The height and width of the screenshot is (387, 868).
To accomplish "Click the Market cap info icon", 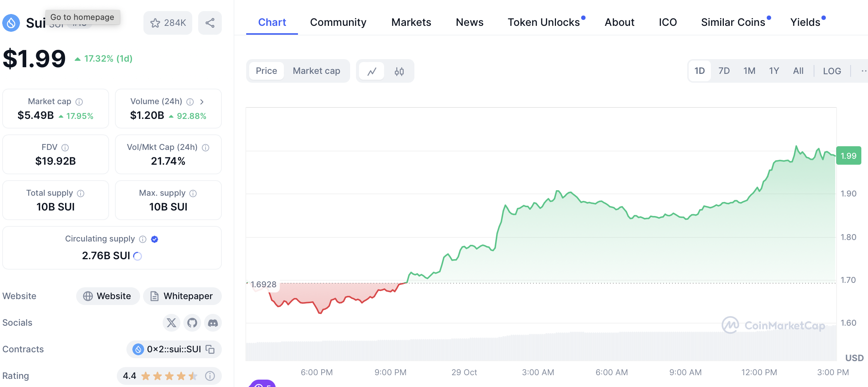I will [x=79, y=102].
